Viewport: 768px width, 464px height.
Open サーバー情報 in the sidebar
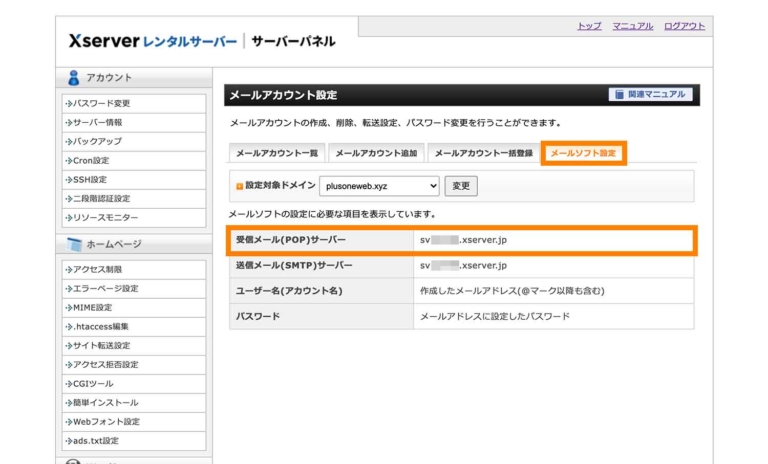96,122
